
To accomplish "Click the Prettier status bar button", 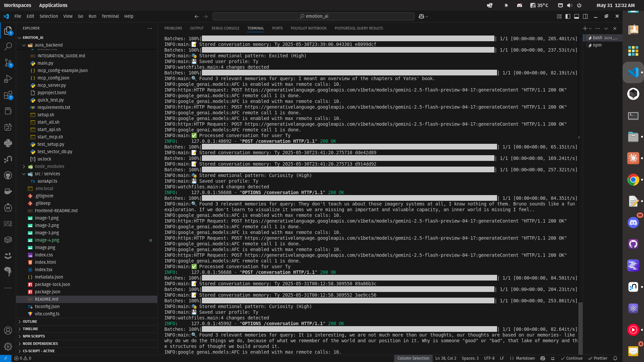I will coord(597,358).
